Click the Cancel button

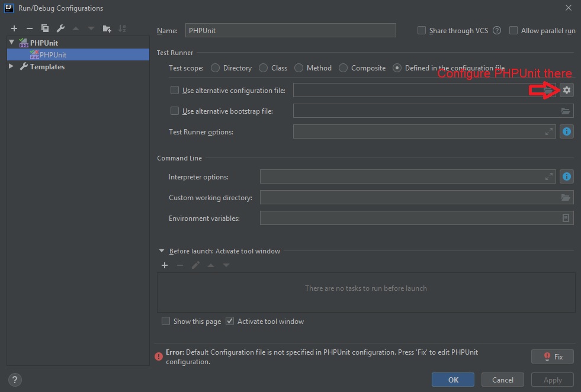[x=502, y=380]
